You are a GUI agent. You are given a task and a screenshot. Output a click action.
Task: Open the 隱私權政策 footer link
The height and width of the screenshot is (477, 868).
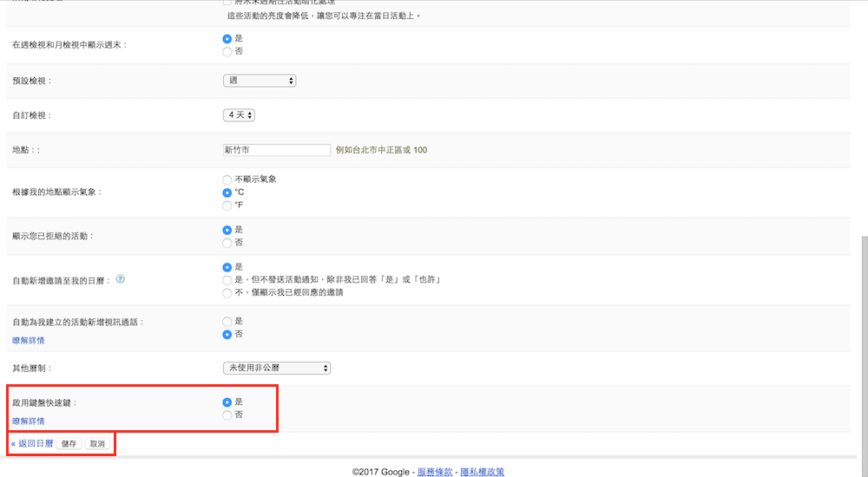(482, 472)
